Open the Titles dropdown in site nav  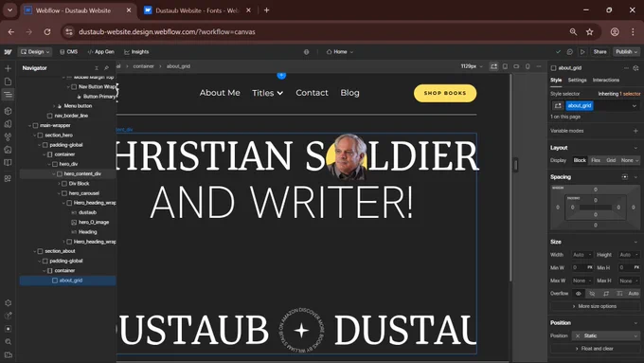[267, 93]
